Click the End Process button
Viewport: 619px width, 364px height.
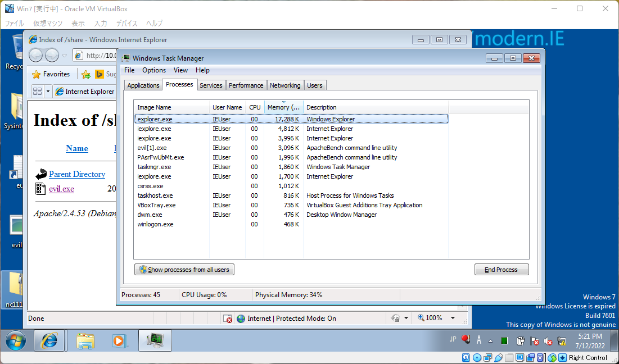pos(501,270)
